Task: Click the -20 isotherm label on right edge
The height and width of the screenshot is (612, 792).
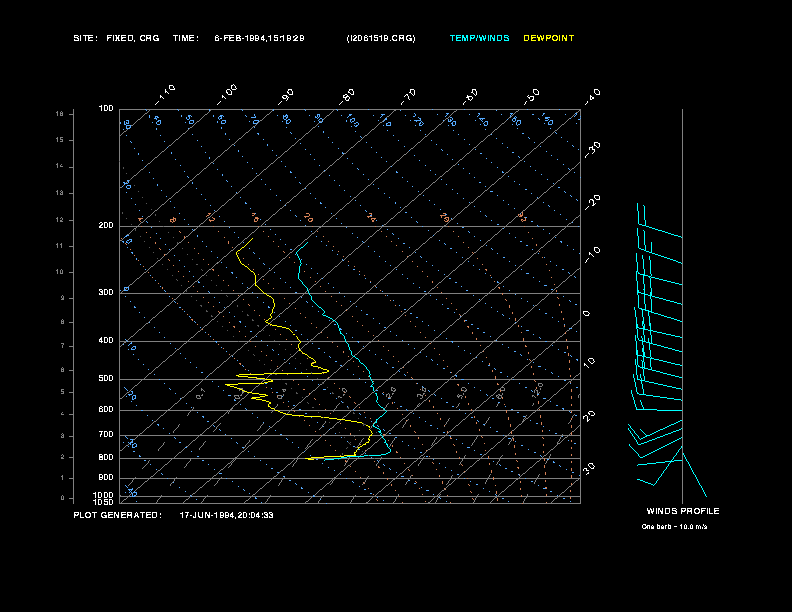Action: click(x=592, y=202)
